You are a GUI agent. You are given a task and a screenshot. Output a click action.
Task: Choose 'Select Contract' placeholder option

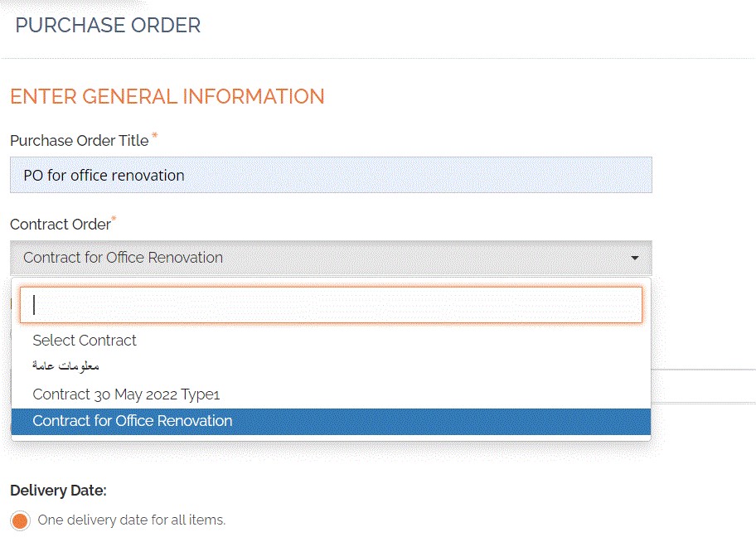85,340
